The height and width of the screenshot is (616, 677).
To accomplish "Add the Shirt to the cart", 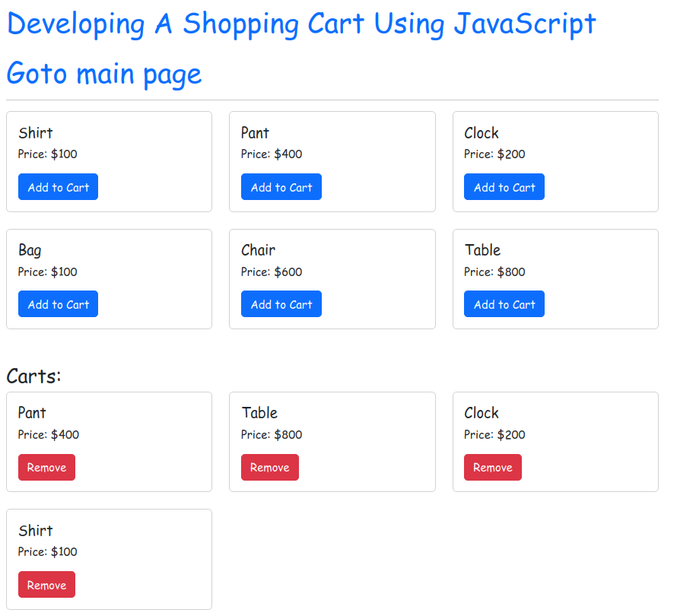I will (58, 187).
